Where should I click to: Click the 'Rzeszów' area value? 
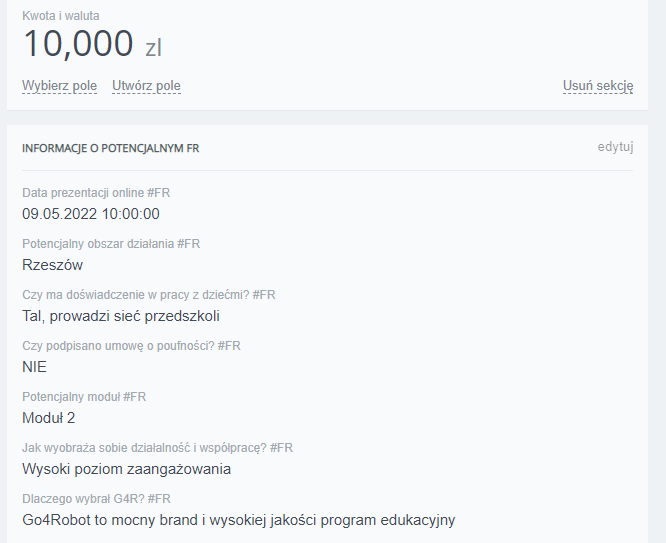click(52, 265)
